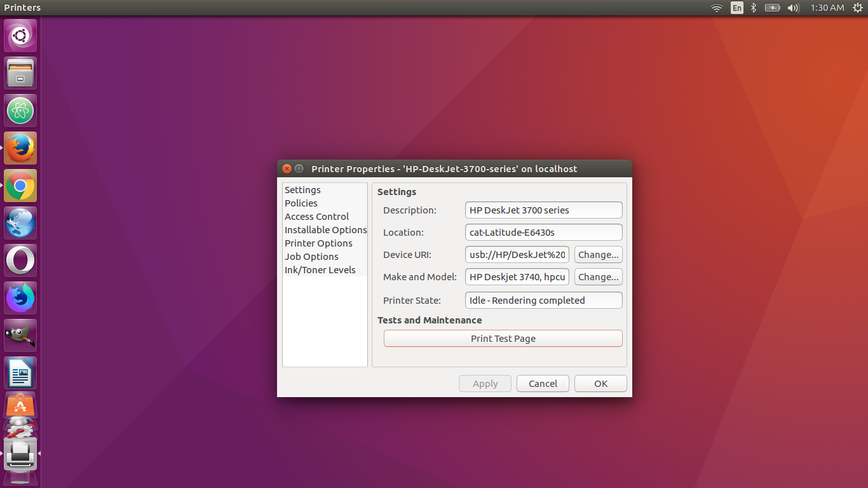Open the Access Control section
The image size is (868, 488).
tap(325, 217)
